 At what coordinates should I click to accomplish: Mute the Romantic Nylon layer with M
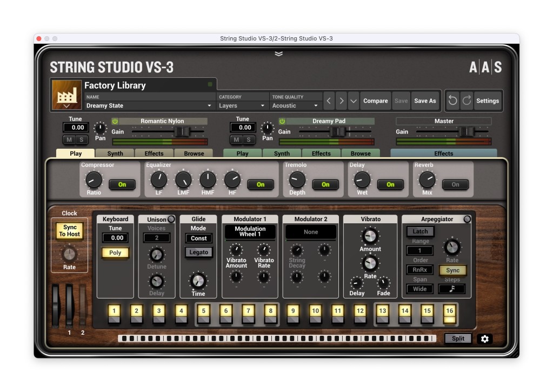coord(69,139)
